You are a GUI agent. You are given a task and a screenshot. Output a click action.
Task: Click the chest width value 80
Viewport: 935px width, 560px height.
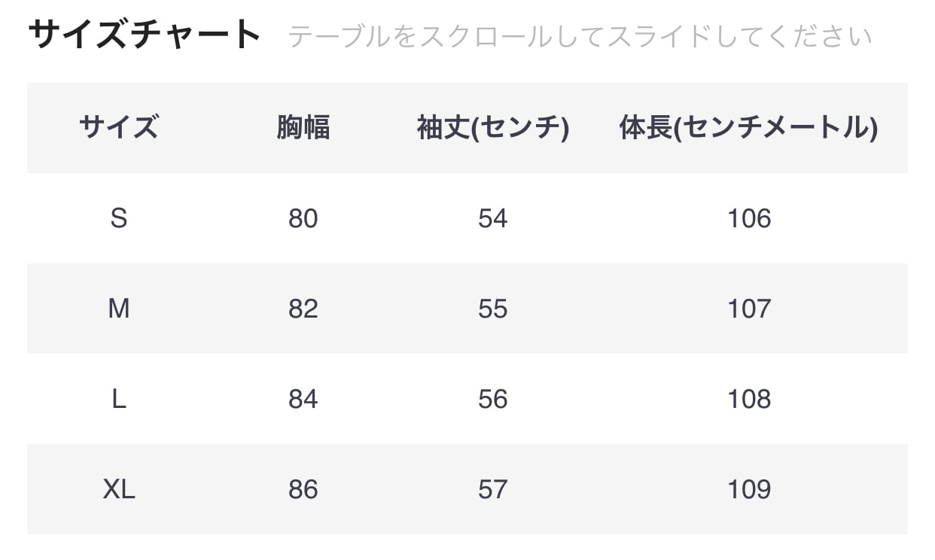[303, 218]
